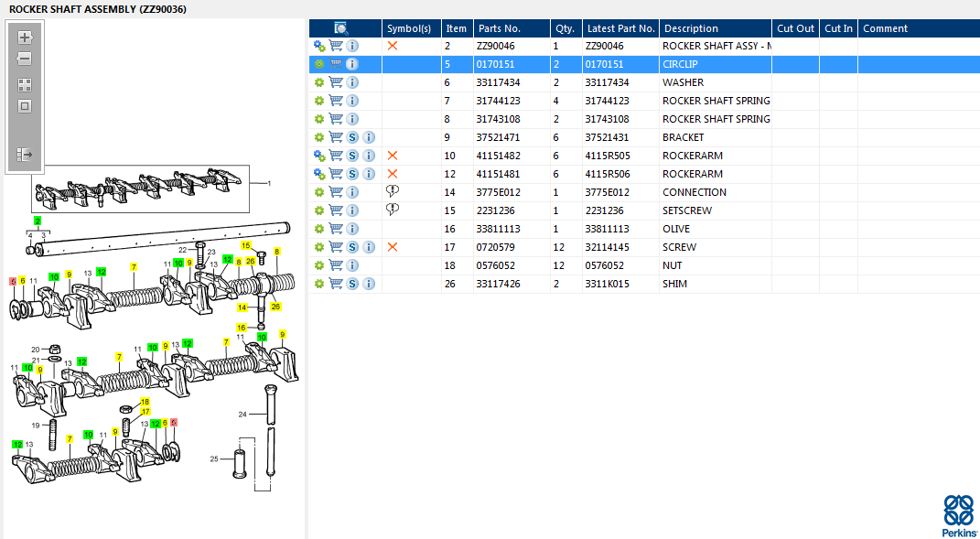Image resolution: width=980 pixels, height=539 pixels.
Task: Click part number 0576052 for NUT
Action: (498, 265)
